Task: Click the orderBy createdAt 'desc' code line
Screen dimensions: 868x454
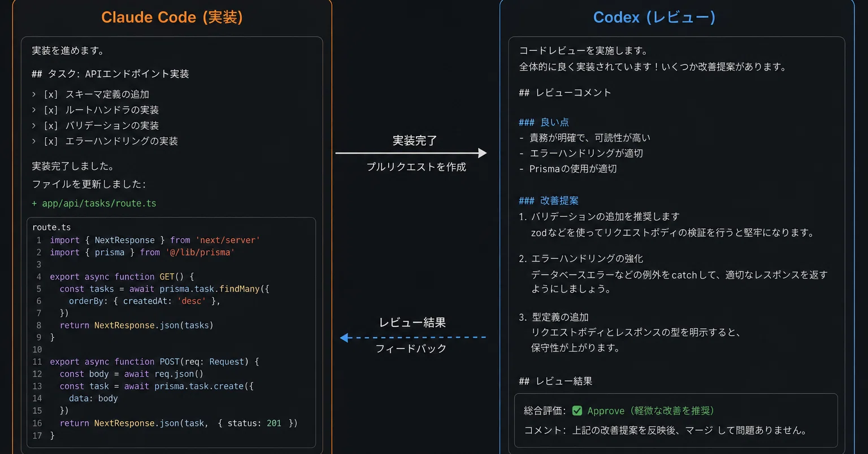Action: [145, 301]
